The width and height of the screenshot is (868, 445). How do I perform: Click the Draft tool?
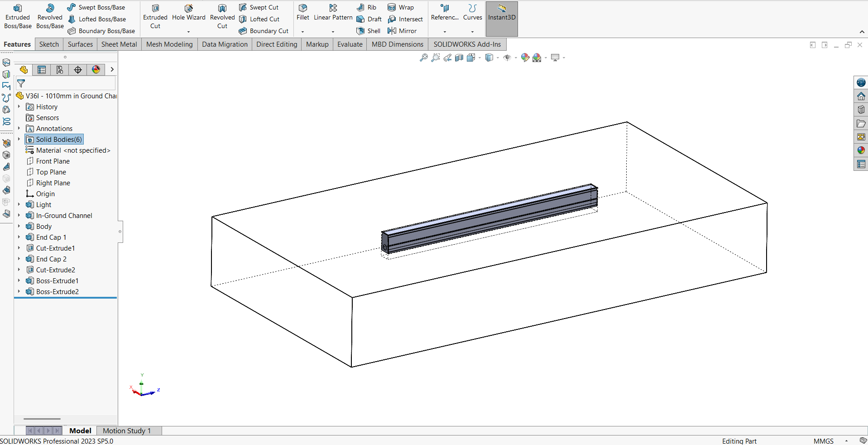(369, 19)
